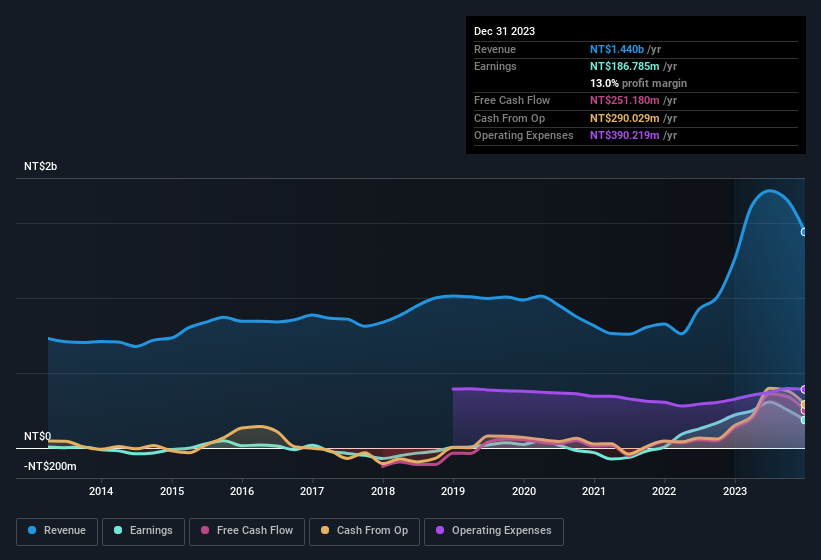
Task: Click the 2016 x-axis year label
Action: click(241, 491)
